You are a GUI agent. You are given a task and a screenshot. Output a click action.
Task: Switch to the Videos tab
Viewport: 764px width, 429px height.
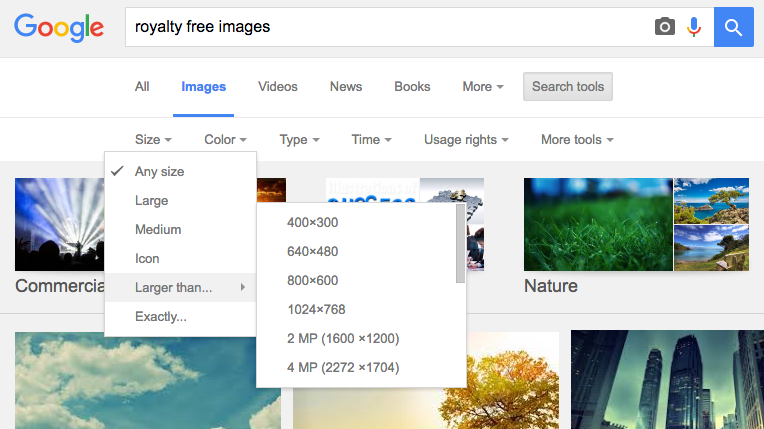[x=278, y=87]
